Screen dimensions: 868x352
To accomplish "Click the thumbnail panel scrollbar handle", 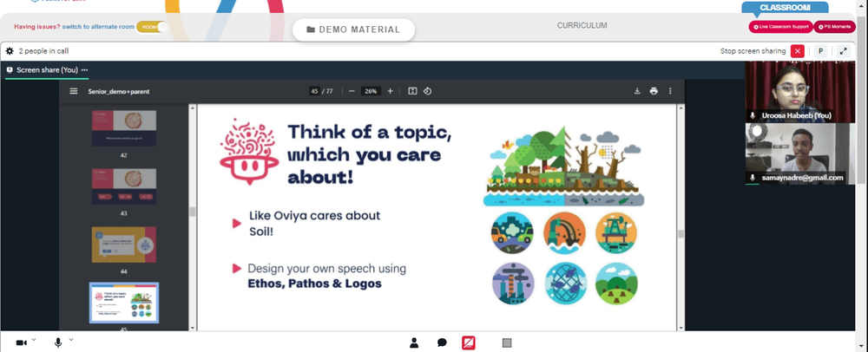I will (x=193, y=212).
